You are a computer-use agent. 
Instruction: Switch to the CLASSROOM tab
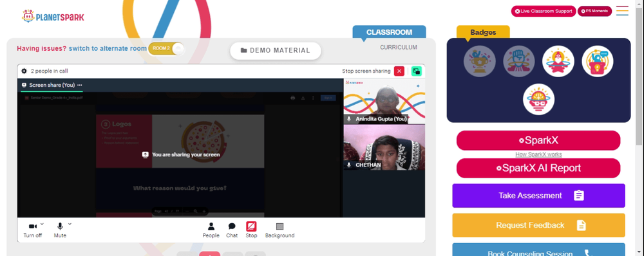389,32
